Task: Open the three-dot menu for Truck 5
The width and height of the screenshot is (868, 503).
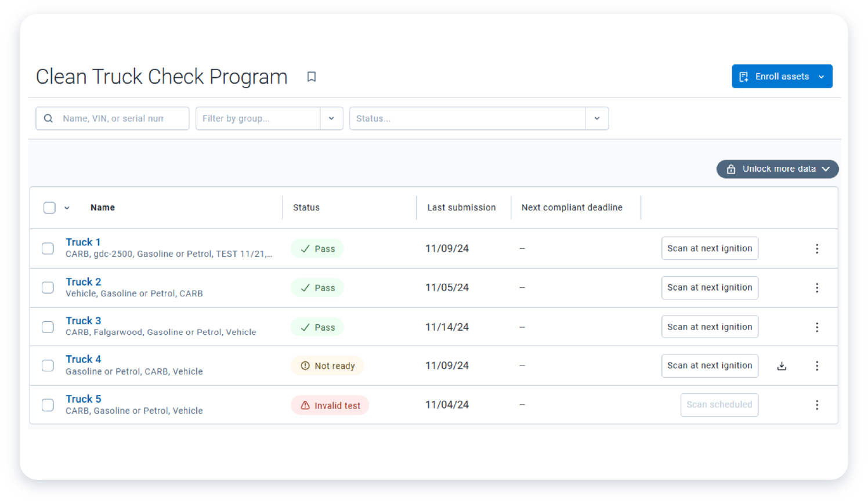Action: pyautogui.click(x=817, y=405)
